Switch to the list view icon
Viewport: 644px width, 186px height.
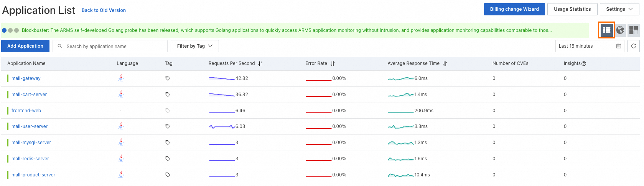[606, 30]
